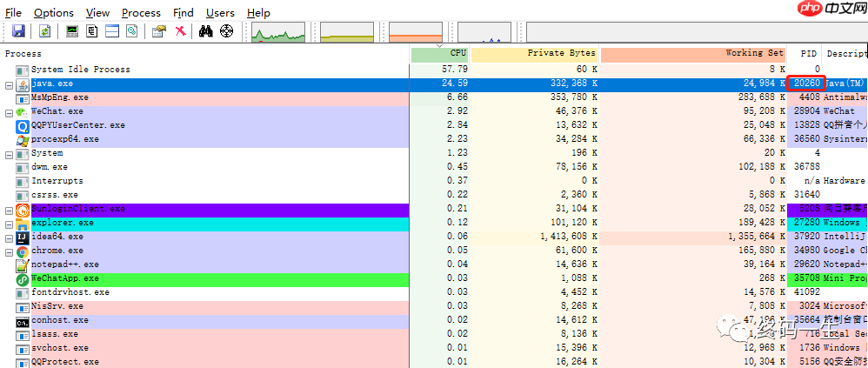This screenshot has height=368, width=868.
Task: Click the red X Kill Process icon
Action: pyautogui.click(x=180, y=31)
